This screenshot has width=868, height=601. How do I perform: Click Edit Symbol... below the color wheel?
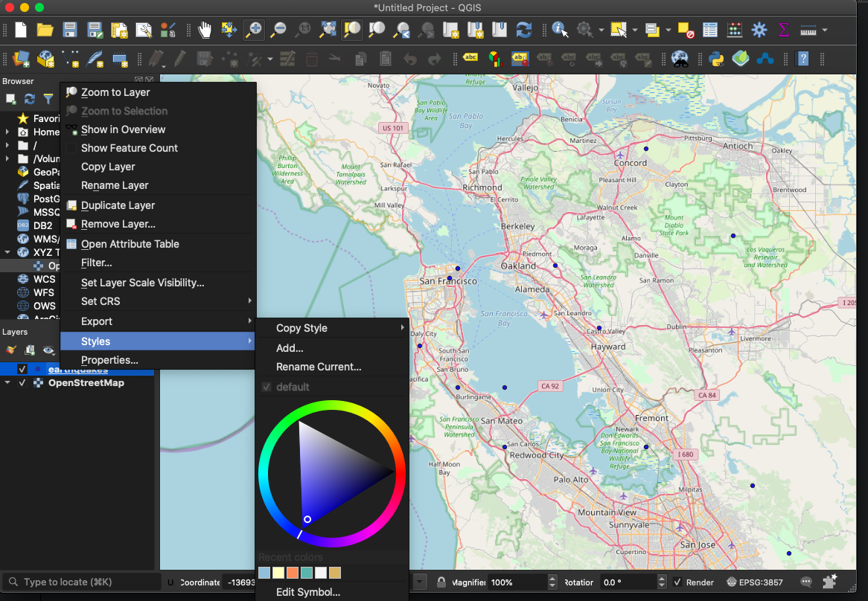(x=307, y=592)
